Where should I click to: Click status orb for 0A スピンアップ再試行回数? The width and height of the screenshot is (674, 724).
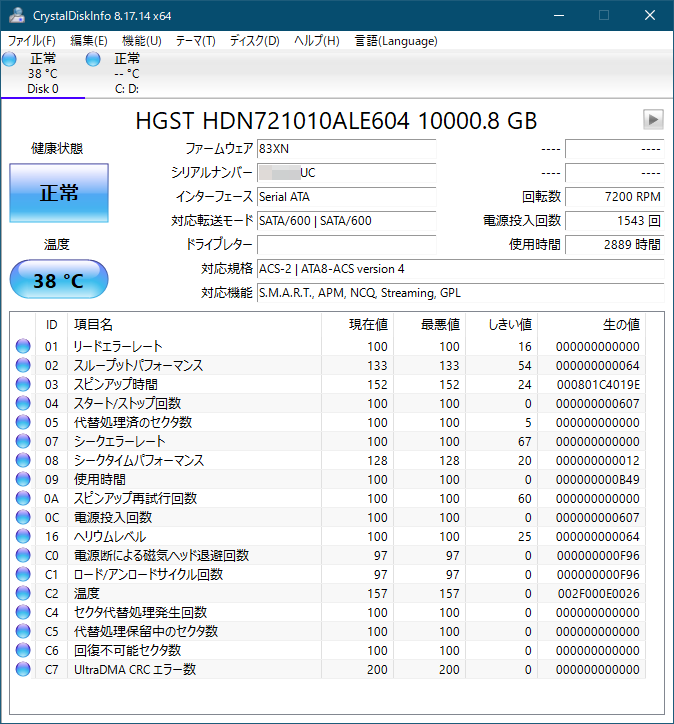pyautogui.click(x=23, y=498)
